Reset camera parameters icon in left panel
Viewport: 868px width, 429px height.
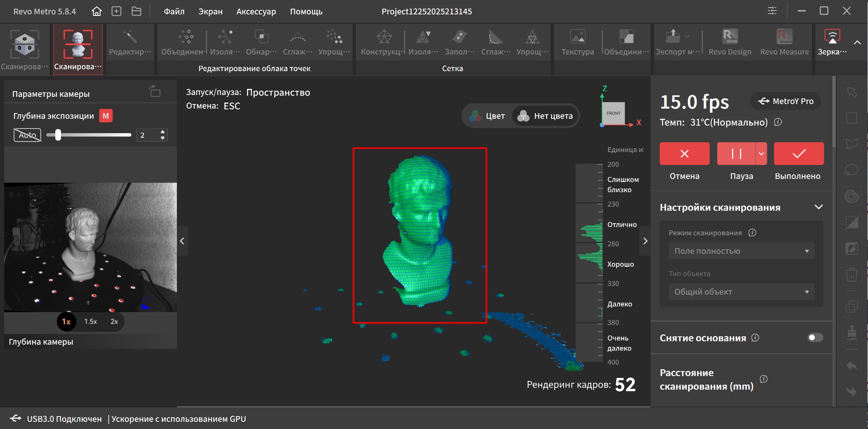point(155,92)
